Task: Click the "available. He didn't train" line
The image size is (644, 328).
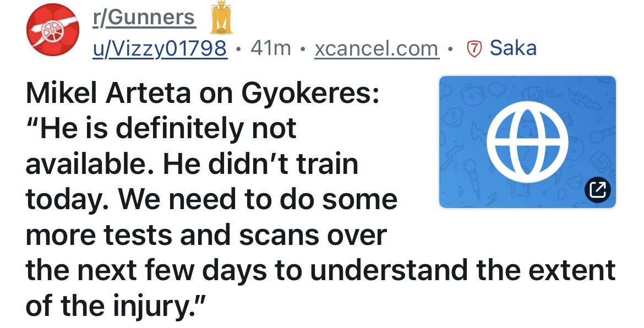Action: [192, 164]
